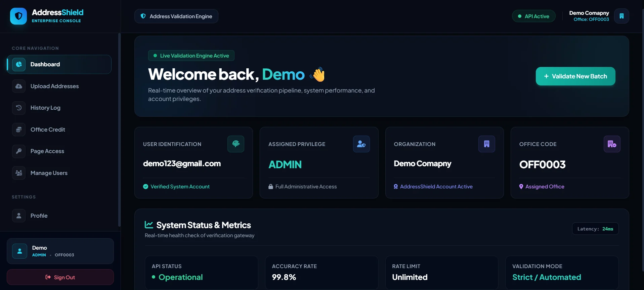Click the shield icon in Address Validation Engine pill
This screenshot has height=290, width=644.
143,16
